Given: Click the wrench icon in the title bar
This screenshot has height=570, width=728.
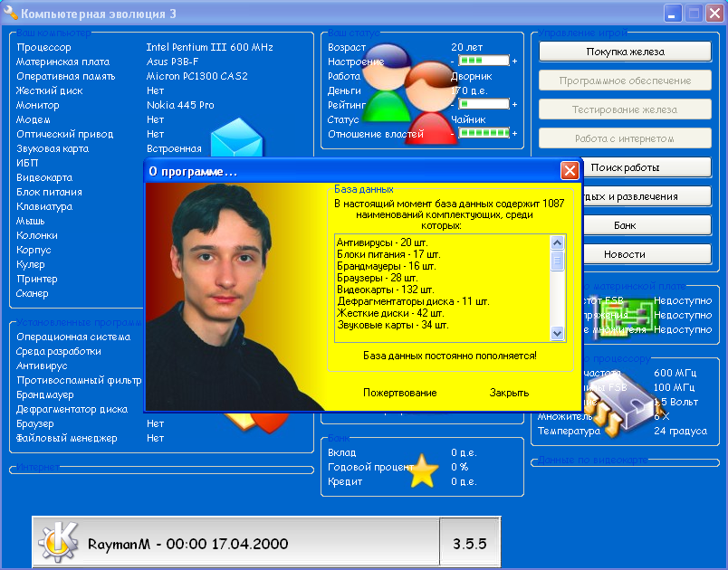Looking at the screenshot, I should 10,12.
